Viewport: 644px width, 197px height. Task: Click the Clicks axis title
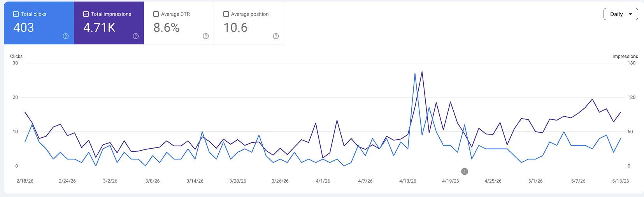tap(16, 57)
